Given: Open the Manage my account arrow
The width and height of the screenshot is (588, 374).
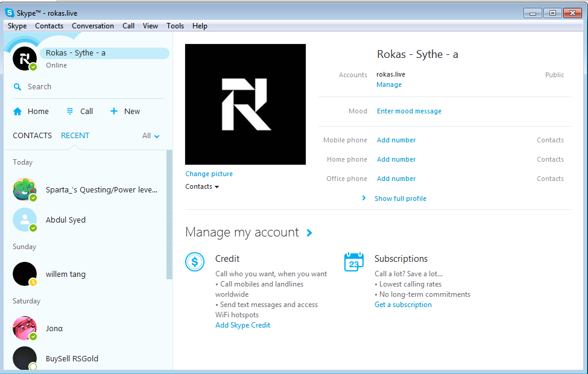Looking at the screenshot, I should [x=309, y=233].
